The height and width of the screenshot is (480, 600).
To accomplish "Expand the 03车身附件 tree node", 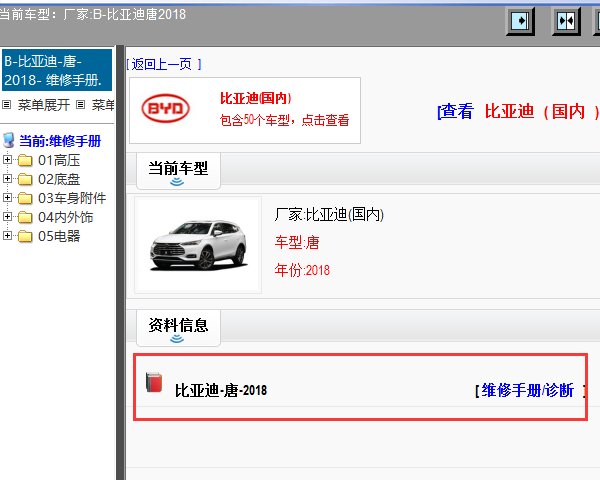I will coord(7,198).
